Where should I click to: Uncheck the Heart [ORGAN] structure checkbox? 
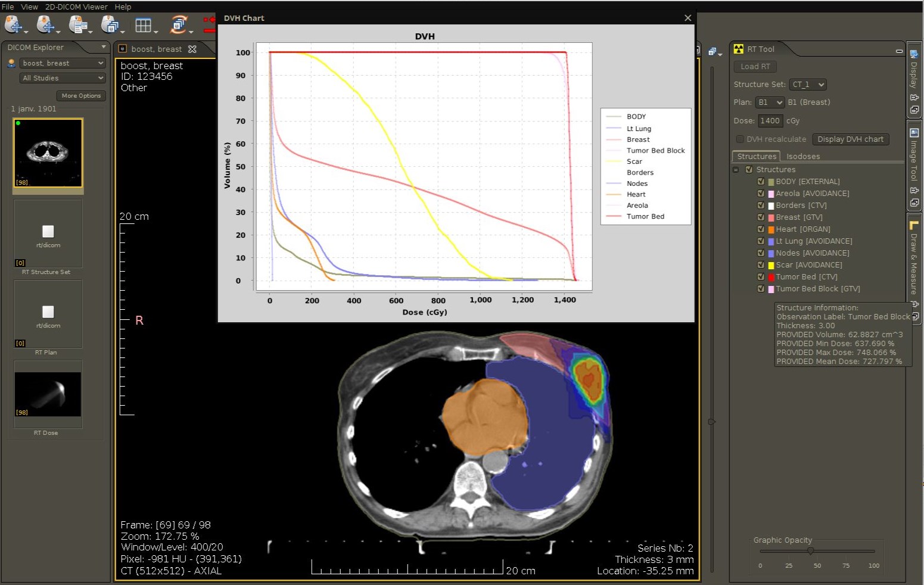pyautogui.click(x=761, y=229)
